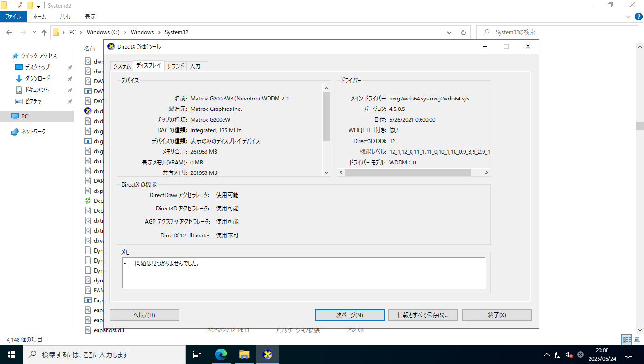
Task: Click inside the メモ notes text box
Action: coord(304,273)
